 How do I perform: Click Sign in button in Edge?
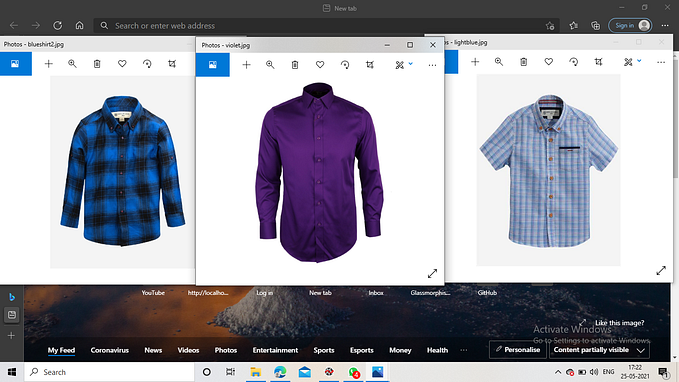[630, 26]
